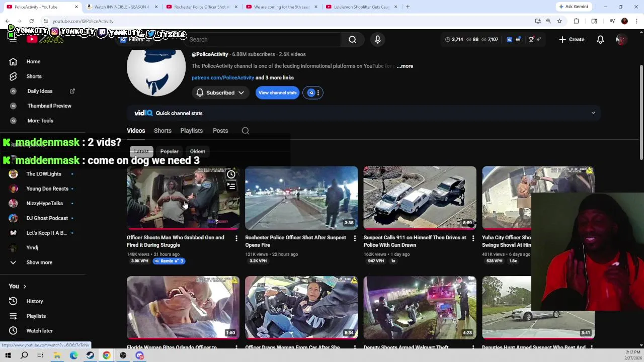Open options menu for Rochester Police Officer video
The height and width of the screenshot is (362, 644).
tap(355, 238)
